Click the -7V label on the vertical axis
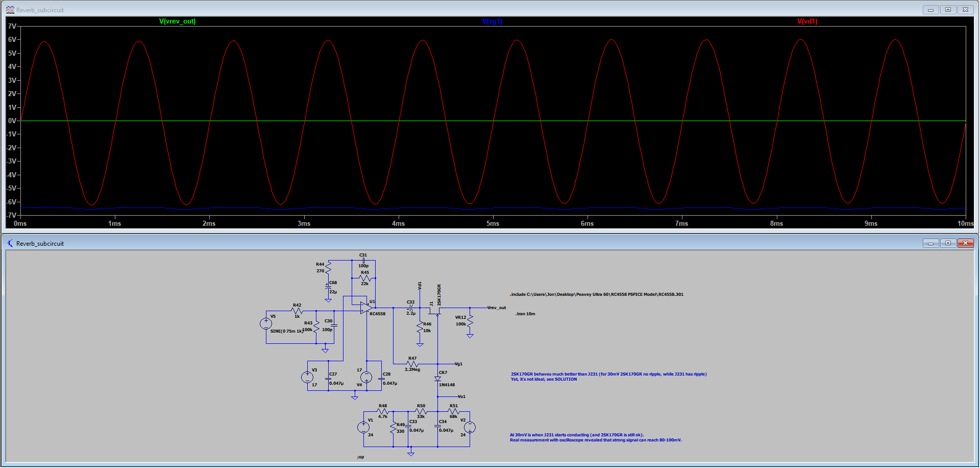The image size is (980, 468). pyautogui.click(x=11, y=215)
